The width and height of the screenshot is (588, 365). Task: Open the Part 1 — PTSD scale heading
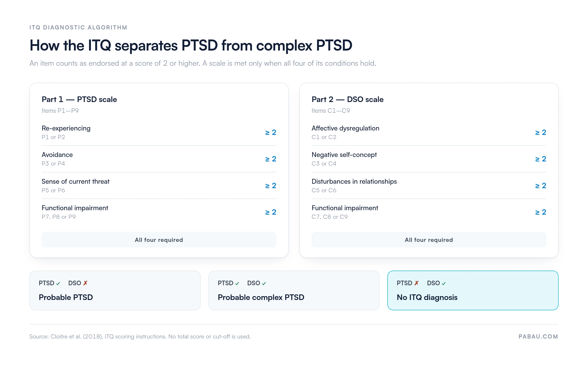point(79,99)
